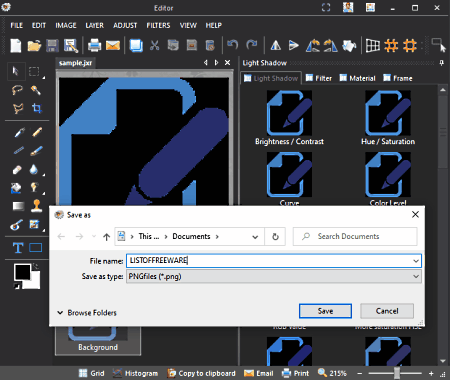Click the Search Documents box
This screenshot has height=380, width=450.
coord(355,237)
